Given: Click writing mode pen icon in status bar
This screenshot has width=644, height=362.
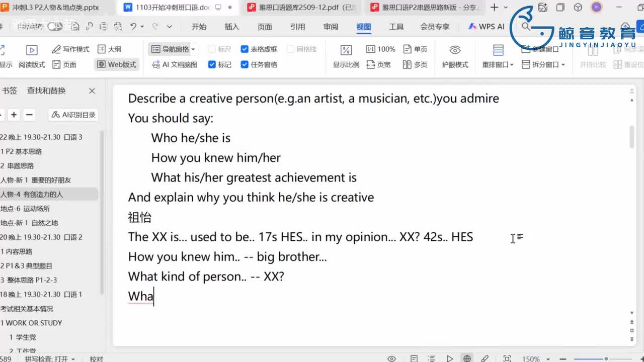Looking at the screenshot, I should click(x=485, y=358).
